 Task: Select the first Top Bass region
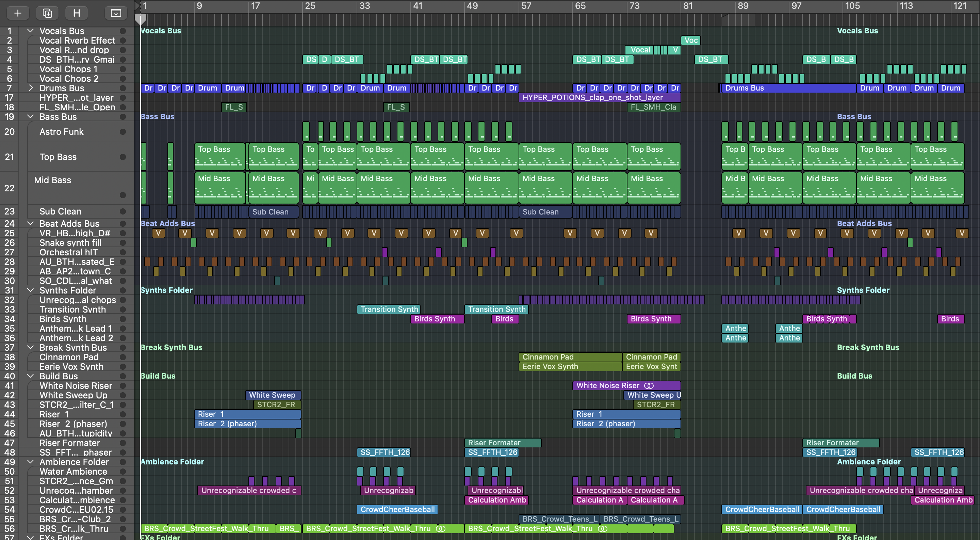pyautogui.click(x=219, y=156)
